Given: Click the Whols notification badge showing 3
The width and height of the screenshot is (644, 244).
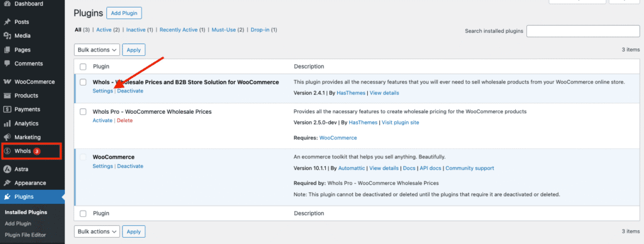Looking at the screenshot, I should [x=37, y=151].
